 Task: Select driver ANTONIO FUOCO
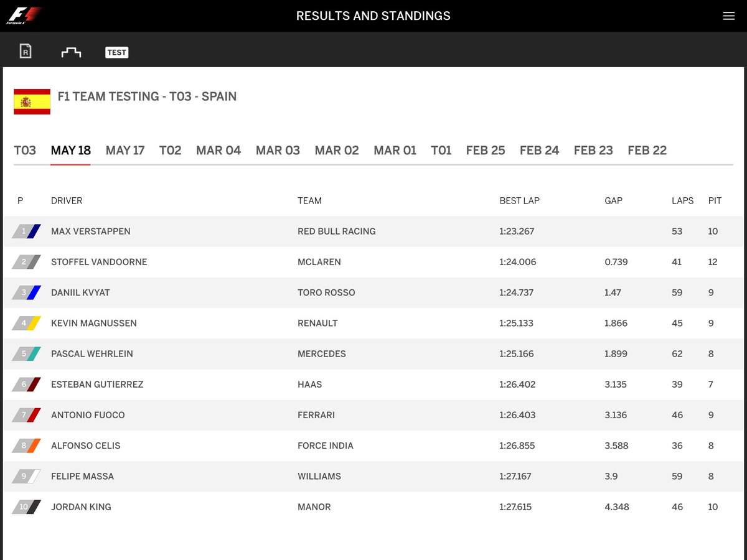point(88,414)
